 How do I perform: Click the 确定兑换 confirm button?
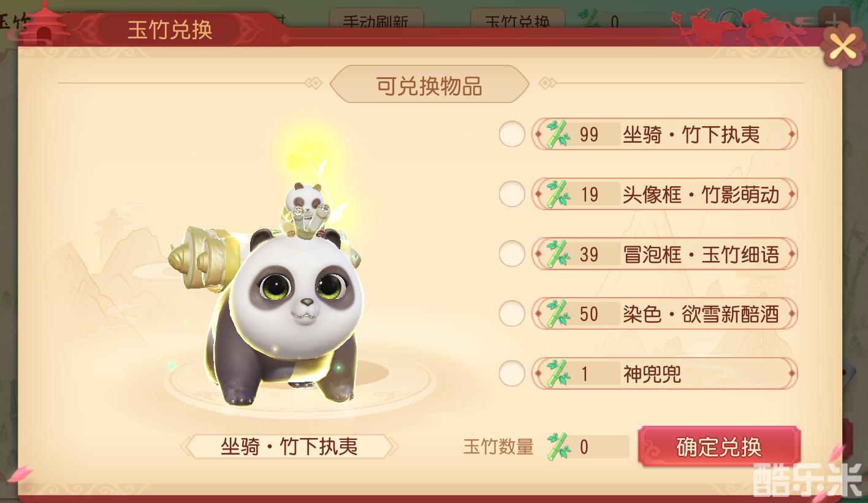719,447
